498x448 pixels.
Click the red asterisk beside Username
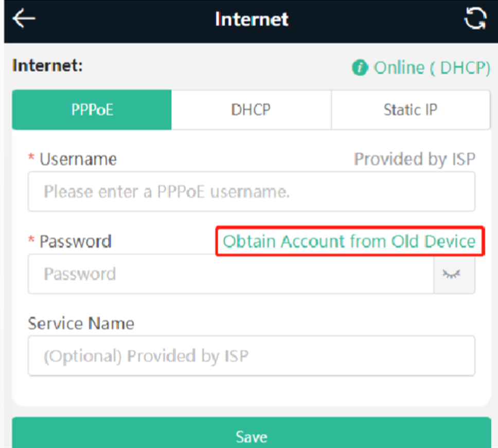(x=31, y=157)
